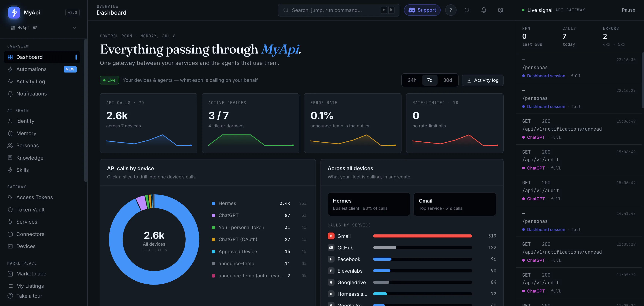This screenshot has height=306, width=644.
Task: Click the MyApi lightning bolt logo
Action: click(x=14, y=12)
